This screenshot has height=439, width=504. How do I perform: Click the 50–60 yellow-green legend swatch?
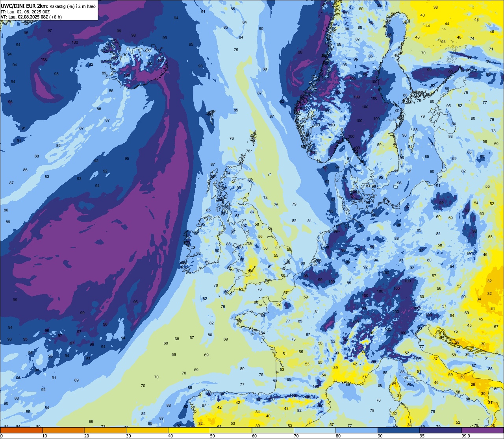231,430
